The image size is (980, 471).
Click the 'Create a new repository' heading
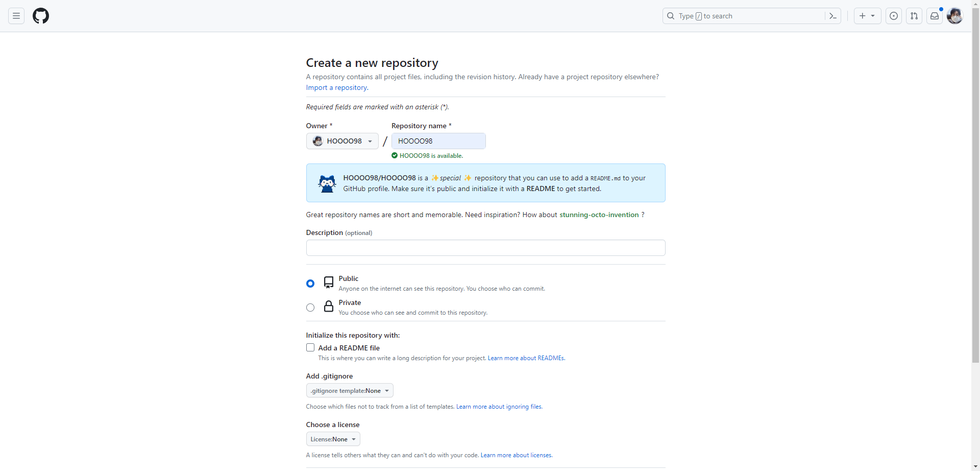pos(372,63)
